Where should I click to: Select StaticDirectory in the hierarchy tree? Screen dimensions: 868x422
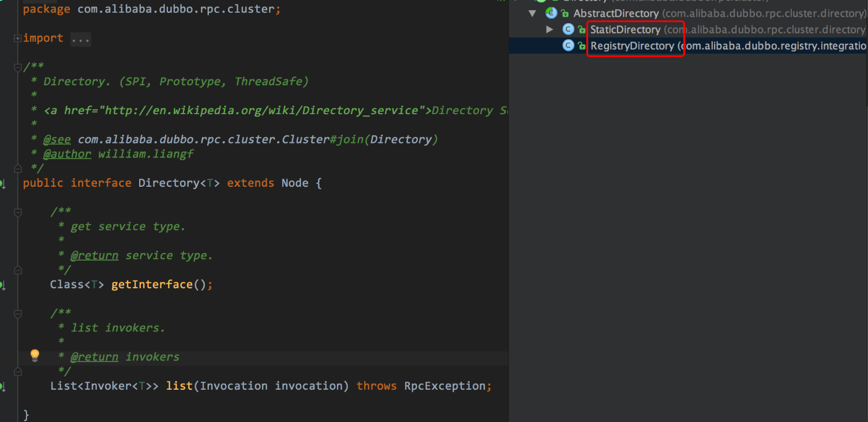point(625,29)
